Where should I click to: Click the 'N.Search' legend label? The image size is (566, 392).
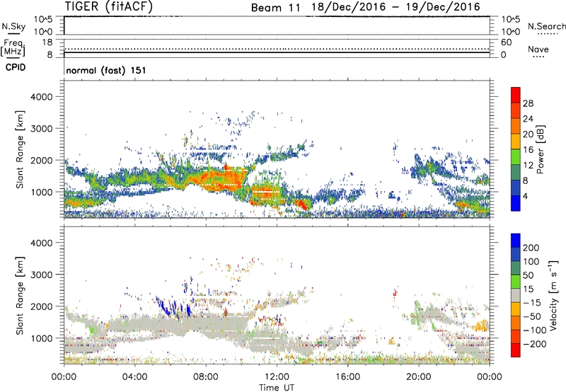546,26
